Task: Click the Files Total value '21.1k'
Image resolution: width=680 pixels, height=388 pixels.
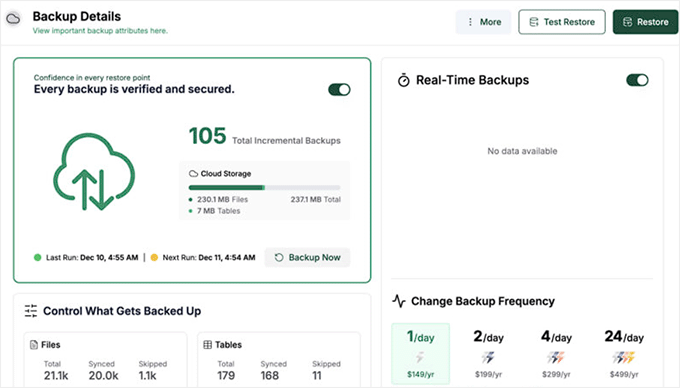Action: (56, 376)
